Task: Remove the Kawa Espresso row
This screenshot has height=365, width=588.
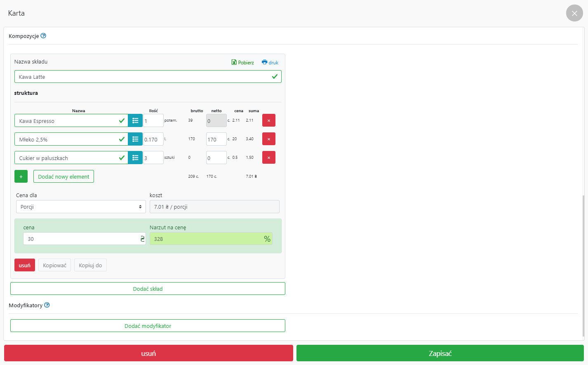Action: [269, 120]
